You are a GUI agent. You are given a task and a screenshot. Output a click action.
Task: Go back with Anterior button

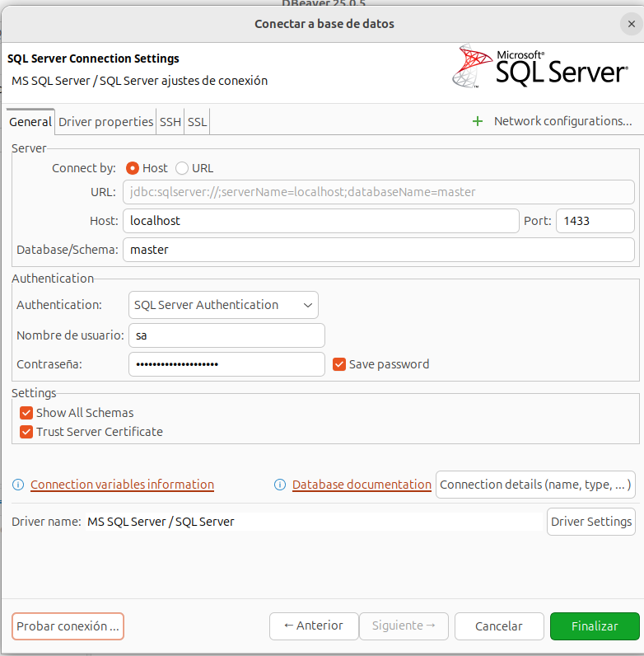(x=314, y=626)
